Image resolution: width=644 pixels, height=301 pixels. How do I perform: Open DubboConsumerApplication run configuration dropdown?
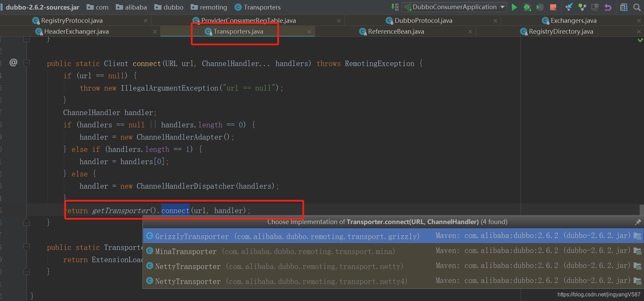click(x=455, y=7)
